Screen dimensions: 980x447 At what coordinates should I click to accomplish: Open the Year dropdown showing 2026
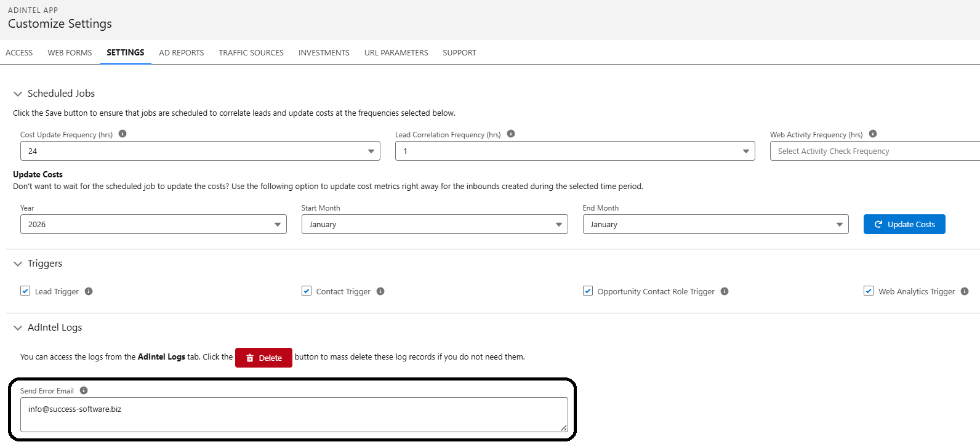pyautogui.click(x=153, y=224)
